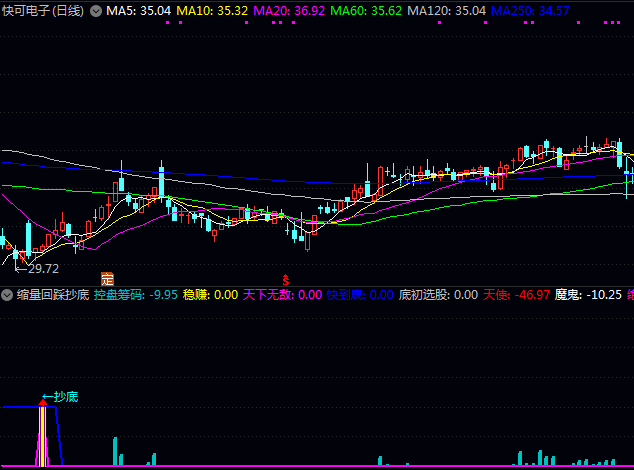
Task: Click the 天使: -46.97 value
Action: pos(516,295)
